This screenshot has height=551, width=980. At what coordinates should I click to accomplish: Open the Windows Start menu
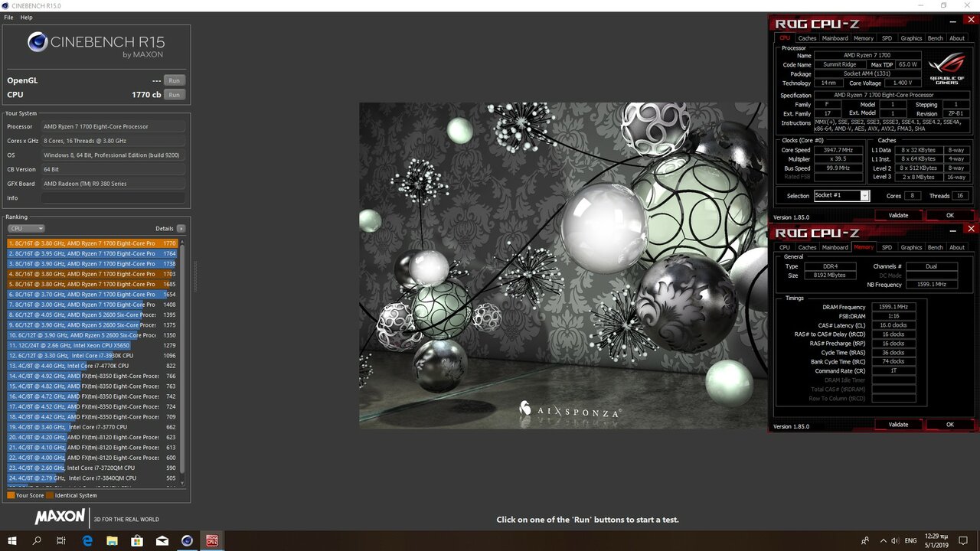coord(12,540)
